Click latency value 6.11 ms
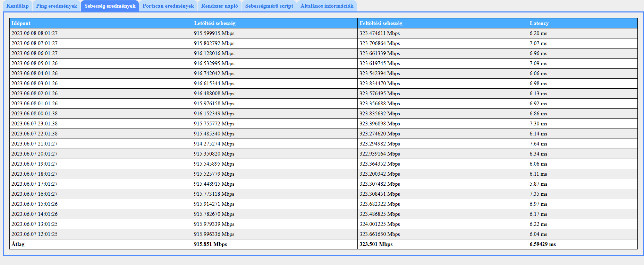 point(539,174)
